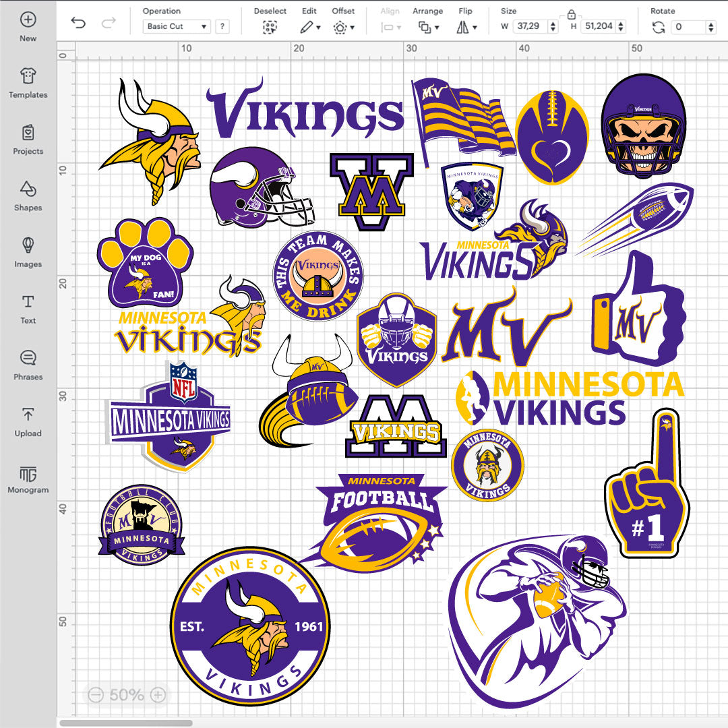Select the EST. 1961 round badge
Viewport: 728px width, 728px height.
point(251,626)
